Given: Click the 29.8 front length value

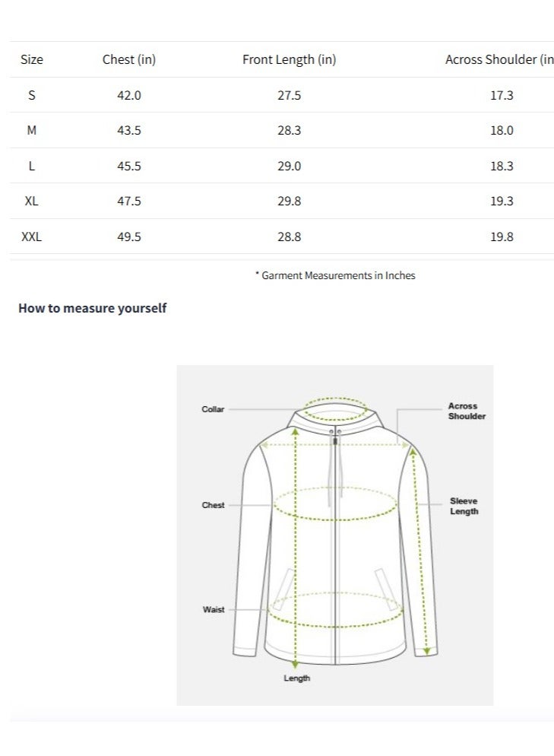Looking at the screenshot, I should click(289, 202).
